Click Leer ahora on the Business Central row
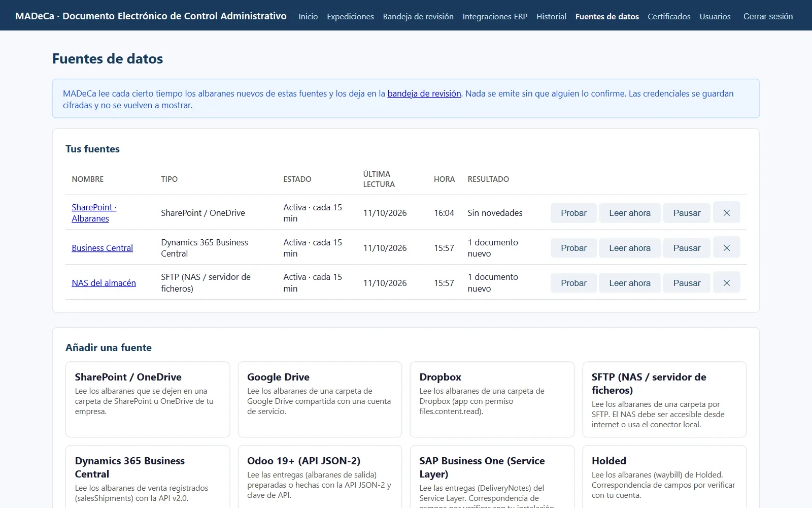This screenshot has height=508, width=812. [630, 248]
